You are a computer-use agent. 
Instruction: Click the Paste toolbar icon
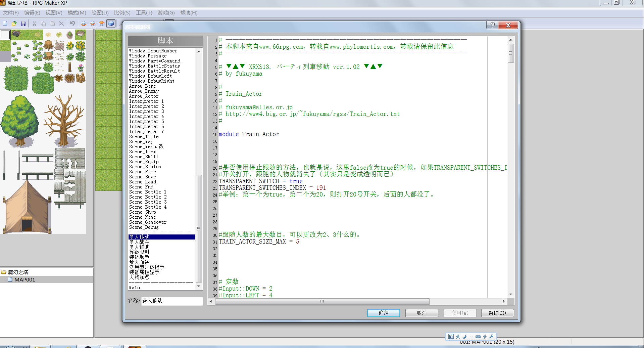52,24
